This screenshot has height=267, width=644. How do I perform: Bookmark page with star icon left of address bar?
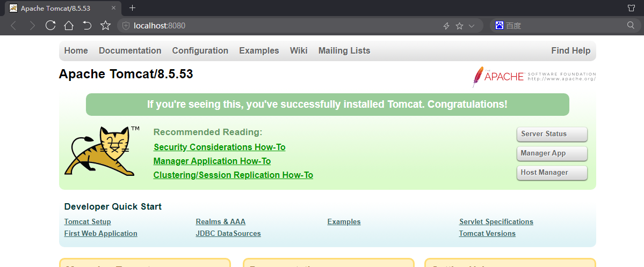pos(106,26)
